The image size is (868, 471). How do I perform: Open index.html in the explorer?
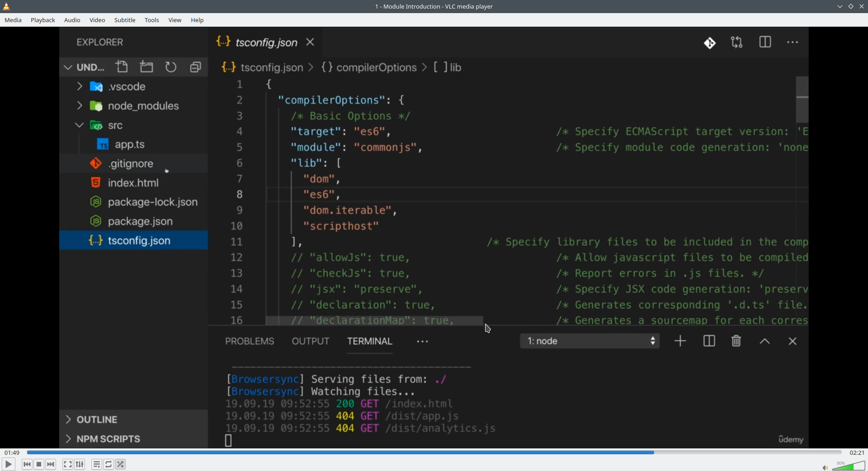coord(134,183)
